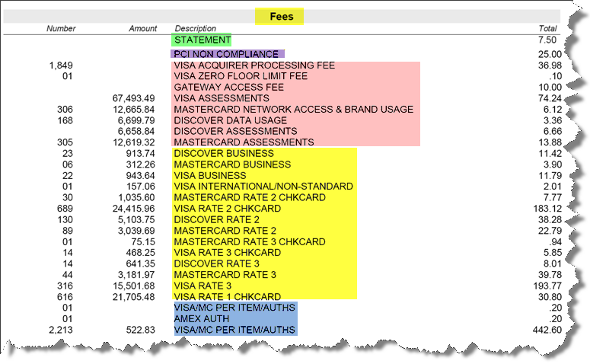Click the 1,849 number value

61,65
